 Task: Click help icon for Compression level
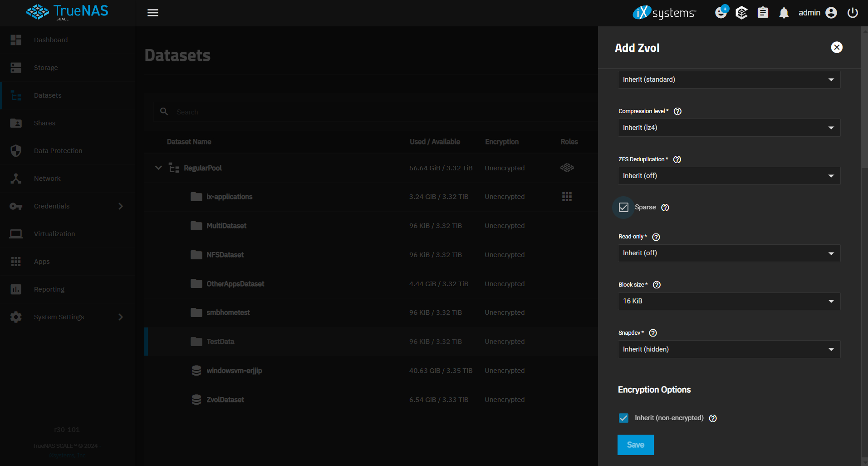677,111
